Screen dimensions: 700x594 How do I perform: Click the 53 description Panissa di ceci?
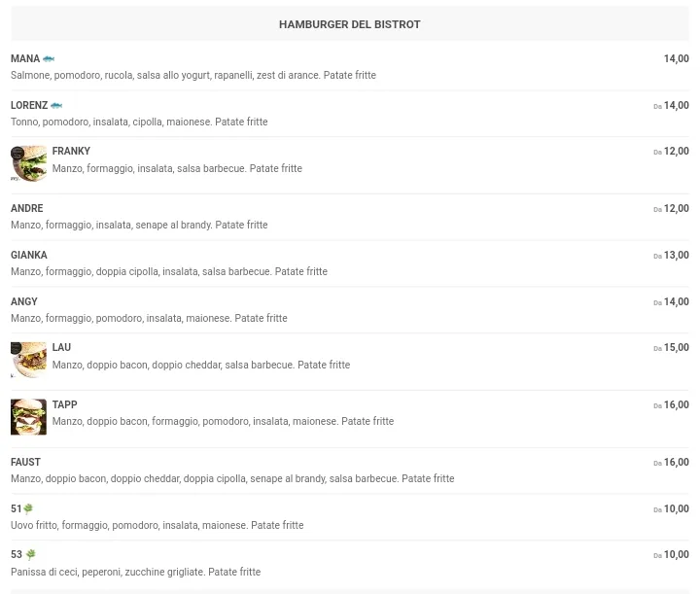(135, 572)
